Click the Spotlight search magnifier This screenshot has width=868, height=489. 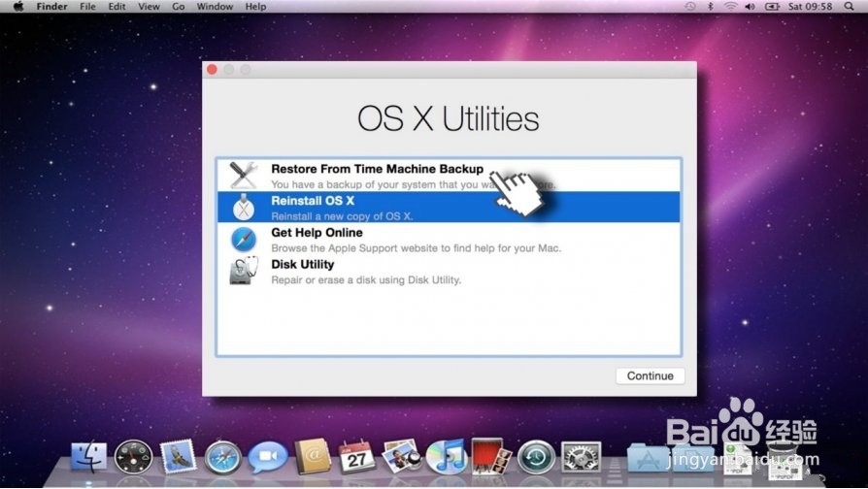point(849,7)
